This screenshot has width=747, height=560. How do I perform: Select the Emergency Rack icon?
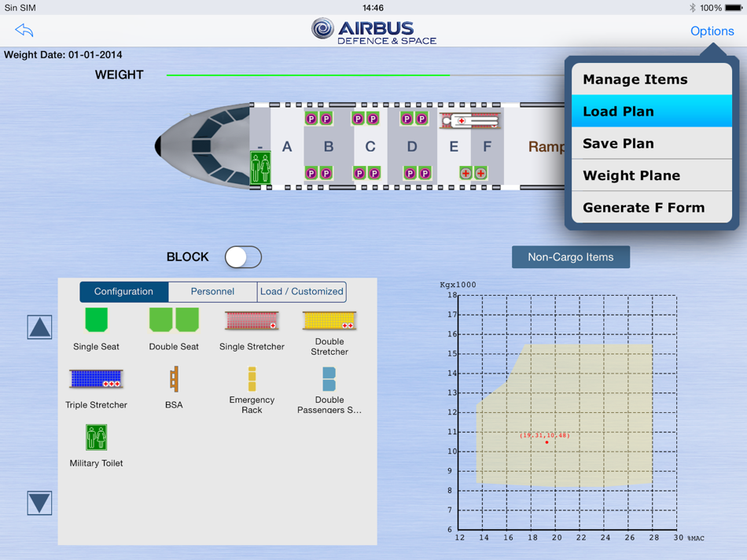(x=252, y=379)
